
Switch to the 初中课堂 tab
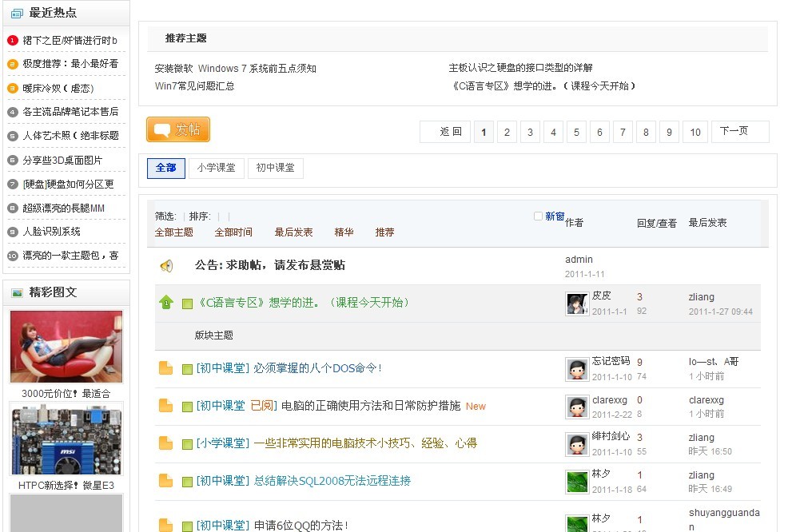click(x=275, y=169)
